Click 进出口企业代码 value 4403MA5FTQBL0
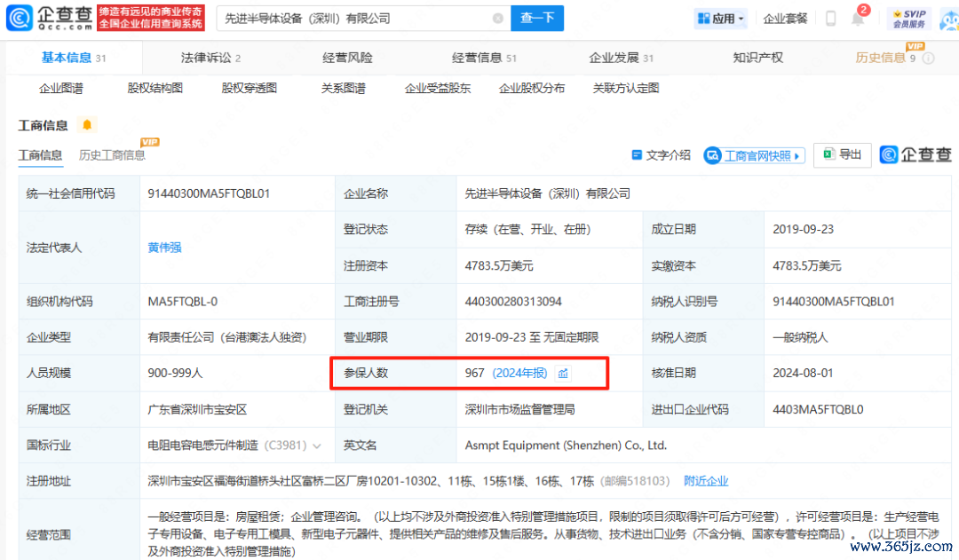Image resolution: width=959 pixels, height=560 pixels. [x=818, y=410]
